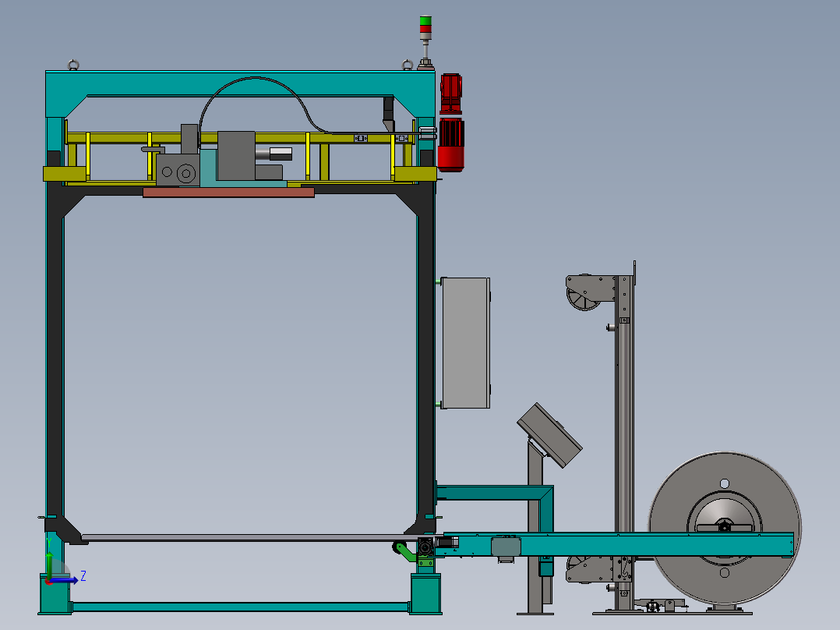Click the hub at the strap reel center

click(725, 528)
